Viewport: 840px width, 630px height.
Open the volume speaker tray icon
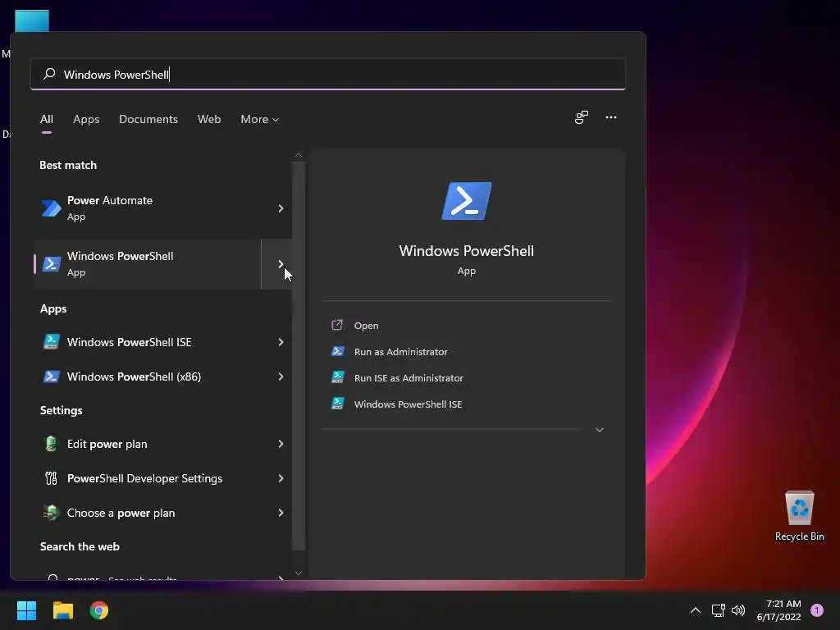point(738,610)
